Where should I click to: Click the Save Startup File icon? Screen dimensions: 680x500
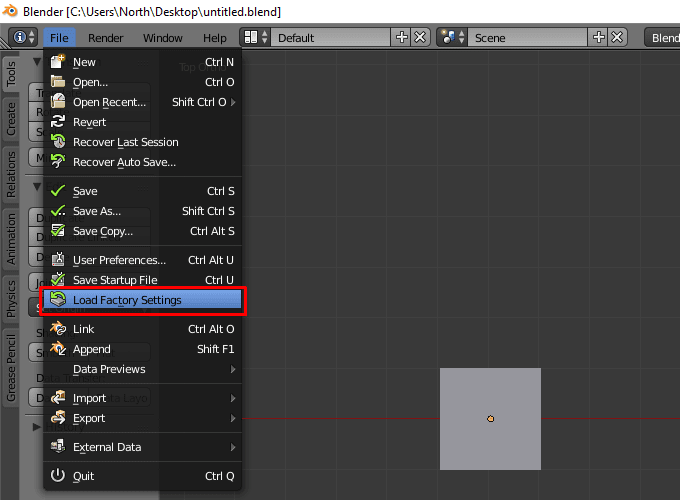click(x=58, y=279)
